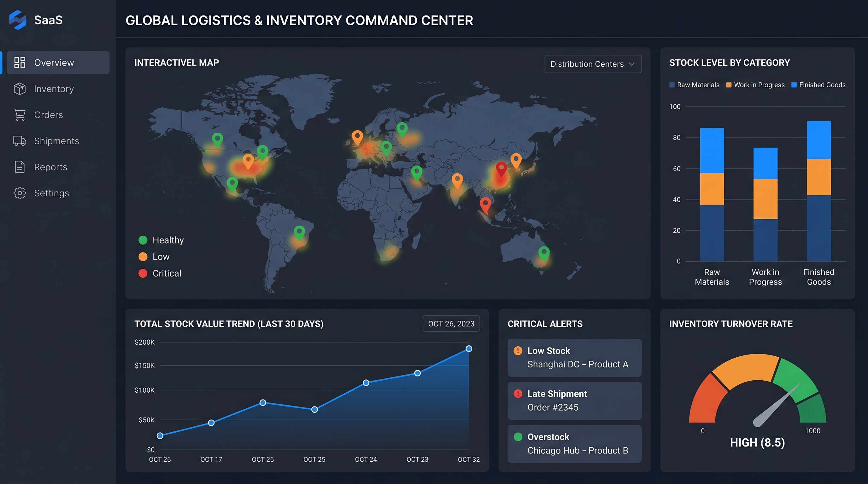Click the Settings gear icon
868x484 pixels.
click(20, 193)
